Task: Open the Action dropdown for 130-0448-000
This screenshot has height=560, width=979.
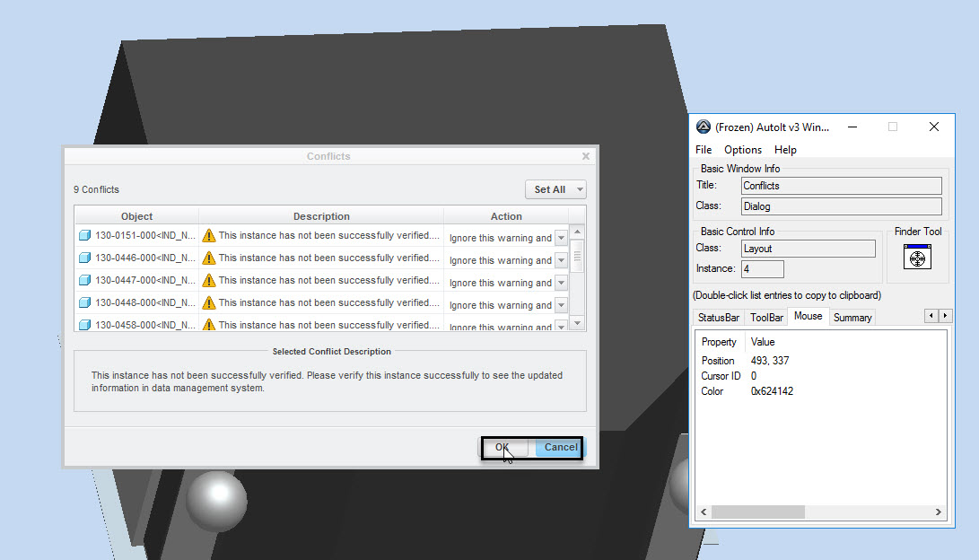Action: click(x=562, y=305)
